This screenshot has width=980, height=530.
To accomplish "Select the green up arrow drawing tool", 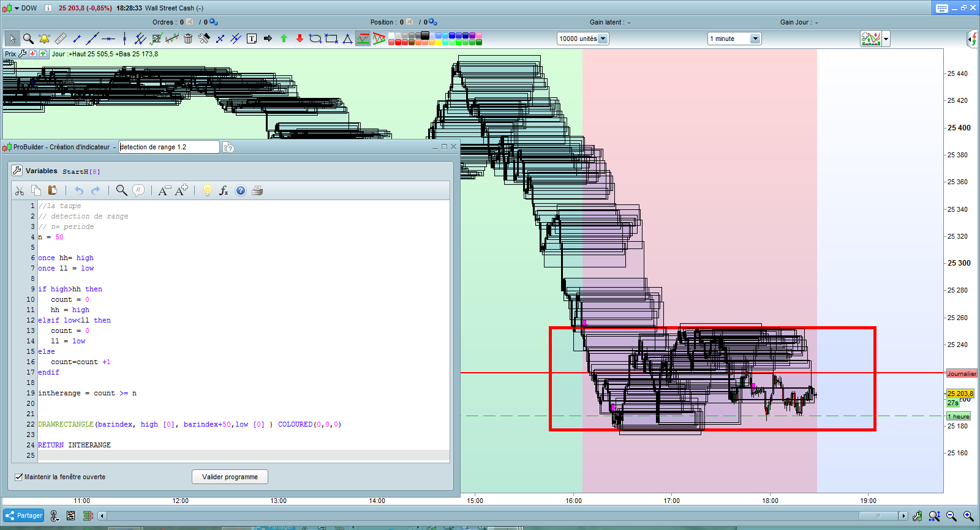I will pos(284,39).
